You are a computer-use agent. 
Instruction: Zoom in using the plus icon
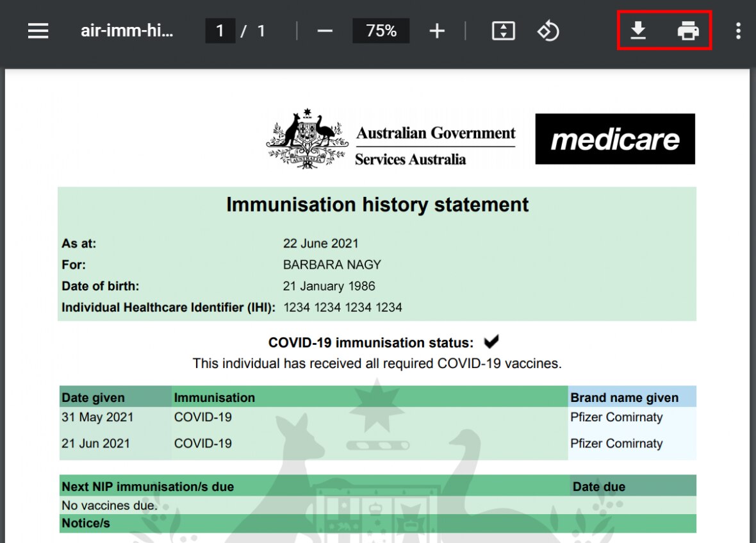tap(437, 31)
